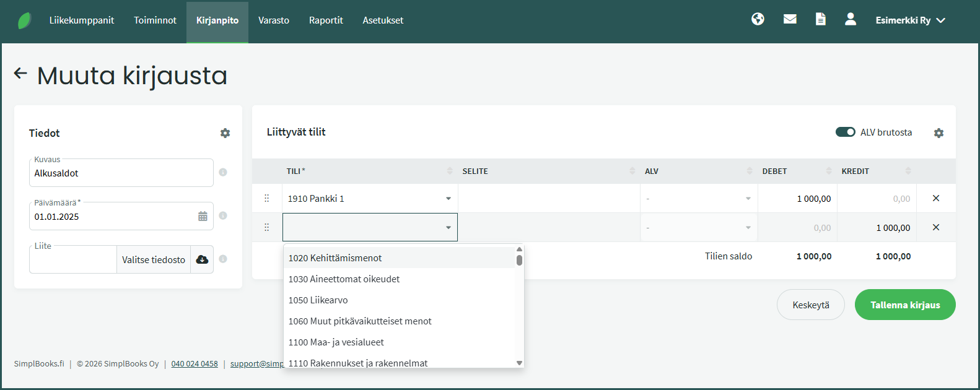Image resolution: width=980 pixels, height=390 pixels.
Task: Click the back arrow beside Muuta kirjausta
Action: pyautogui.click(x=20, y=74)
